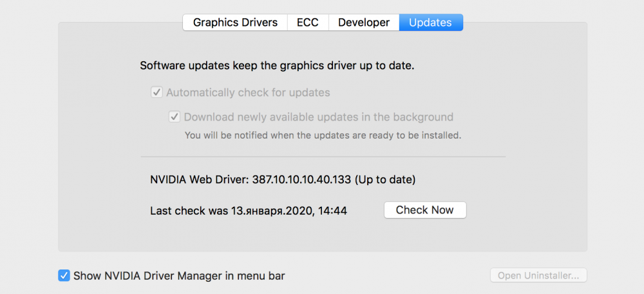
Task: Click the Check Now button
Action: pos(425,210)
